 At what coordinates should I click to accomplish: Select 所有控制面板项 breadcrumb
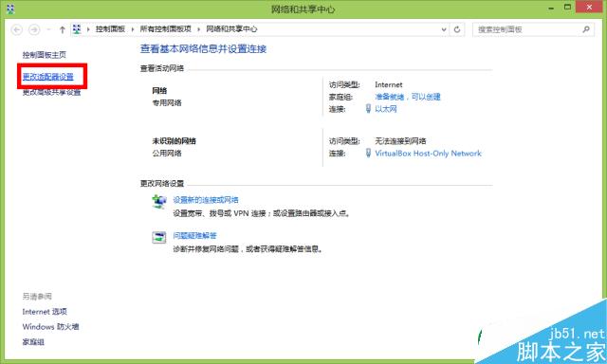166,29
